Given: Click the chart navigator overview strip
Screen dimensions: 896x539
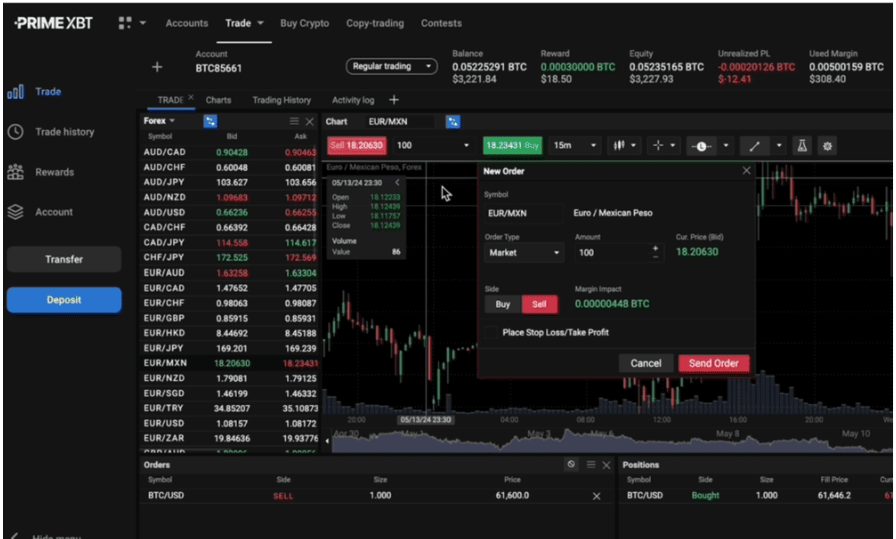Looking at the screenshot, I should pos(611,441).
